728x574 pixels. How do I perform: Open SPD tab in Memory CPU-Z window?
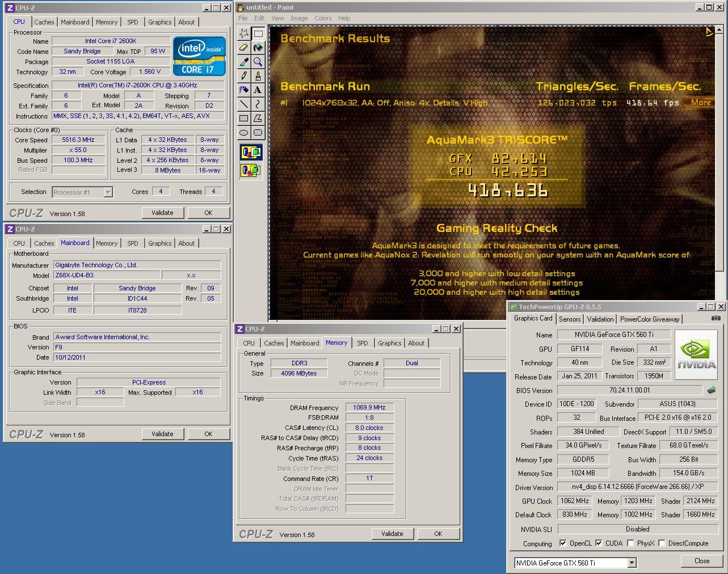(x=363, y=343)
